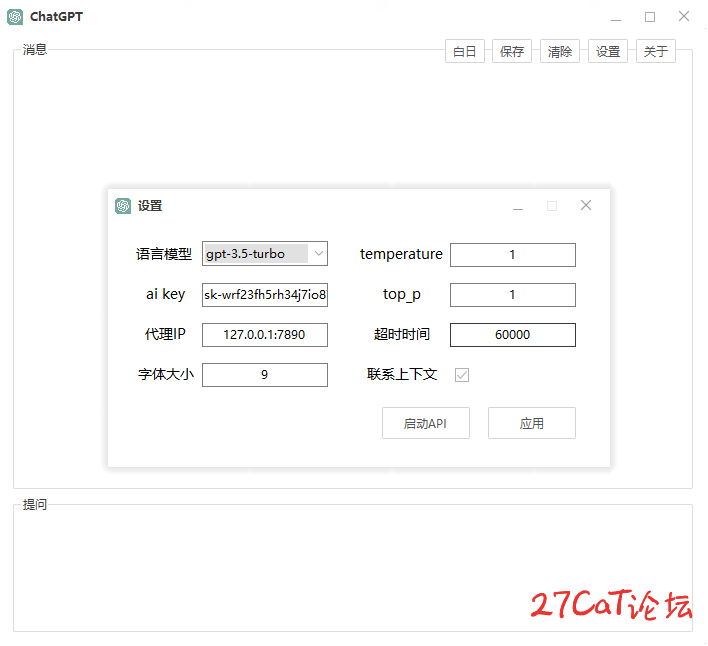Click the ai key label text
This screenshot has width=708, height=646.
pyautogui.click(x=165, y=294)
